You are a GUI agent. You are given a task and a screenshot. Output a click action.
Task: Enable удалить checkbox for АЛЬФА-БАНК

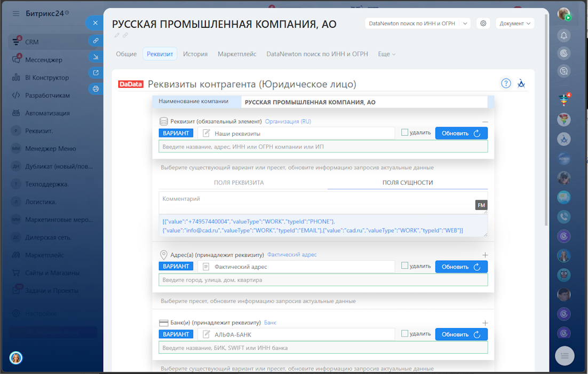[404, 333]
